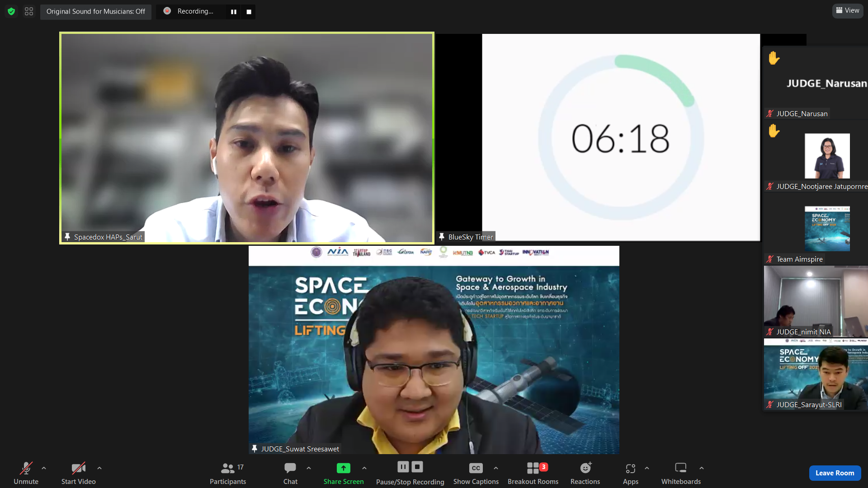
Task: Open the Participants panel
Action: (x=228, y=473)
